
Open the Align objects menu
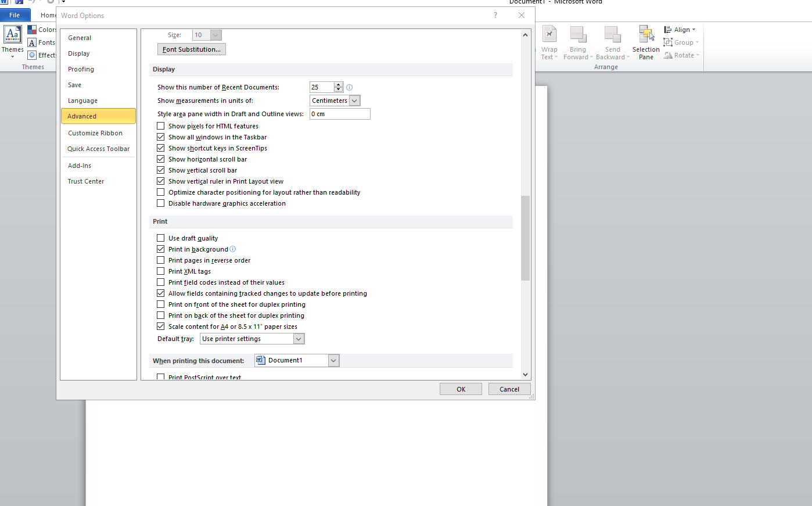(680, 30)
